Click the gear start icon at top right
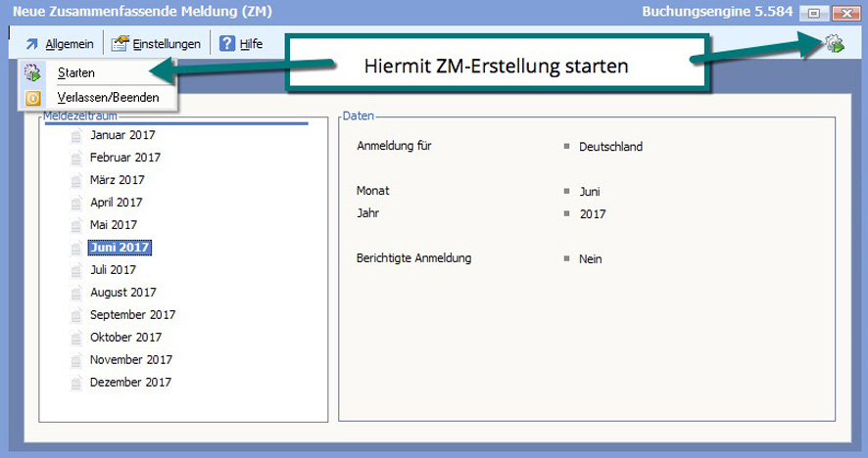Image resolution: width=868 pixels, height=458 pixels. click(x=834, y=44)
